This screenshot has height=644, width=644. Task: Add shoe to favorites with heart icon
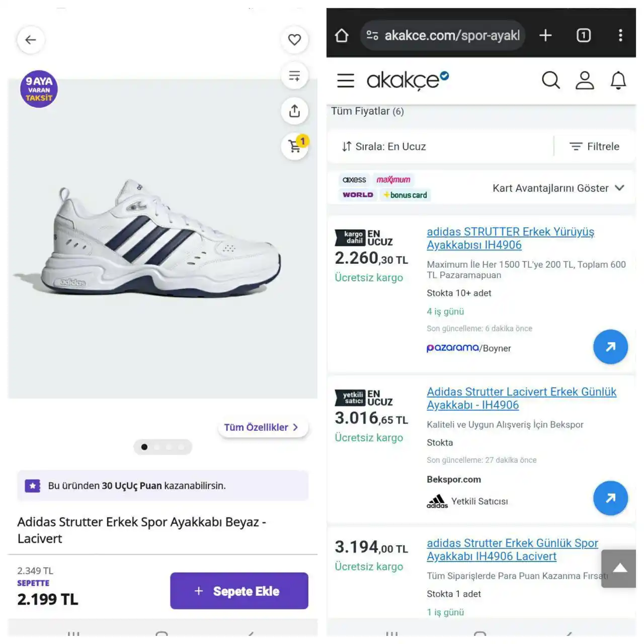coord(294,40)
